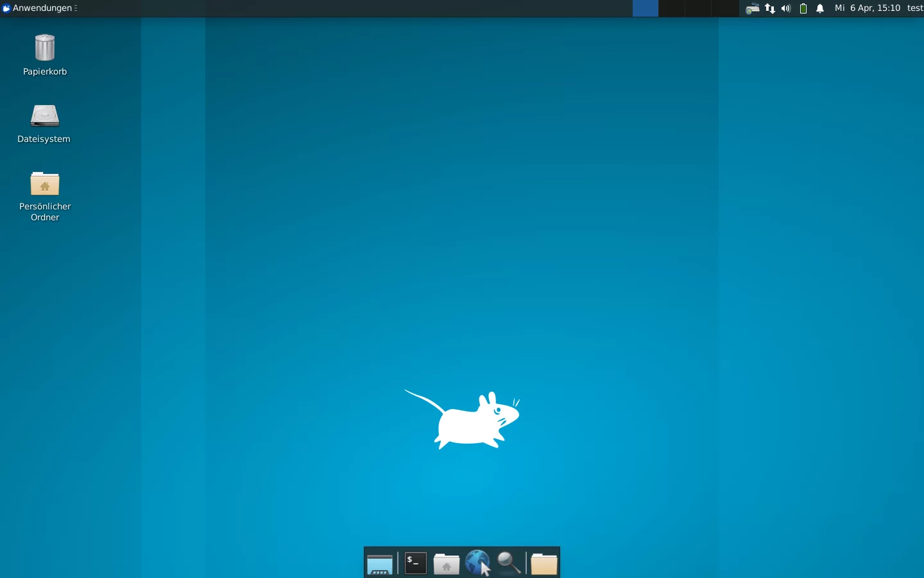The width and height of the screenshot is (924, 578).
Task: Click the Show Desktop dock icon
Action: point(380,564)
